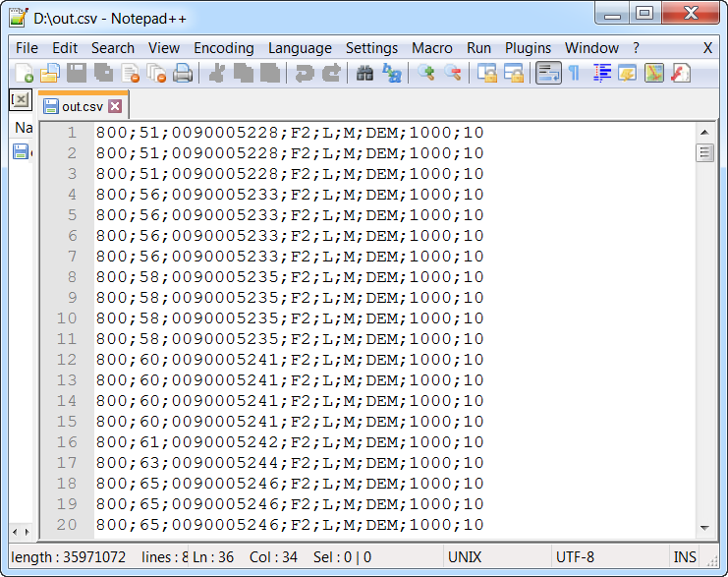Click the editor scrollbar up arrow
The width and height of the screenshot is (728, 577).
tap(704, 133)
